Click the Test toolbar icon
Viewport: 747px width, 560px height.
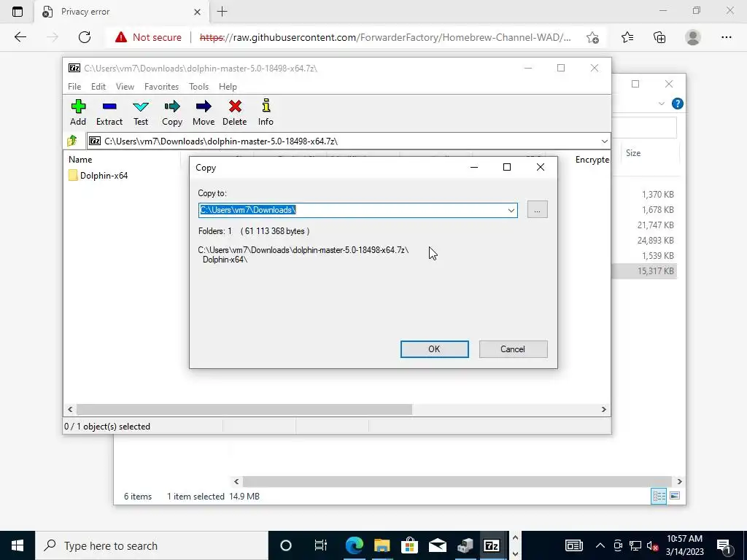[141, 112]
